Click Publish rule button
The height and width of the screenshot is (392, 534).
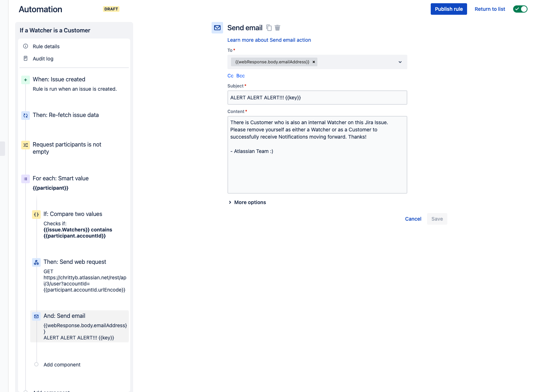(449, 9)
